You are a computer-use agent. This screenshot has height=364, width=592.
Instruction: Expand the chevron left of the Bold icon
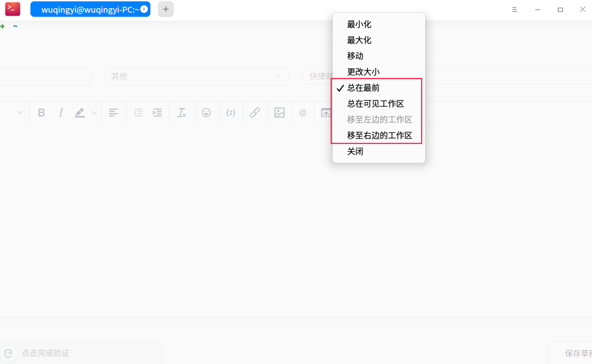(20, 113)
